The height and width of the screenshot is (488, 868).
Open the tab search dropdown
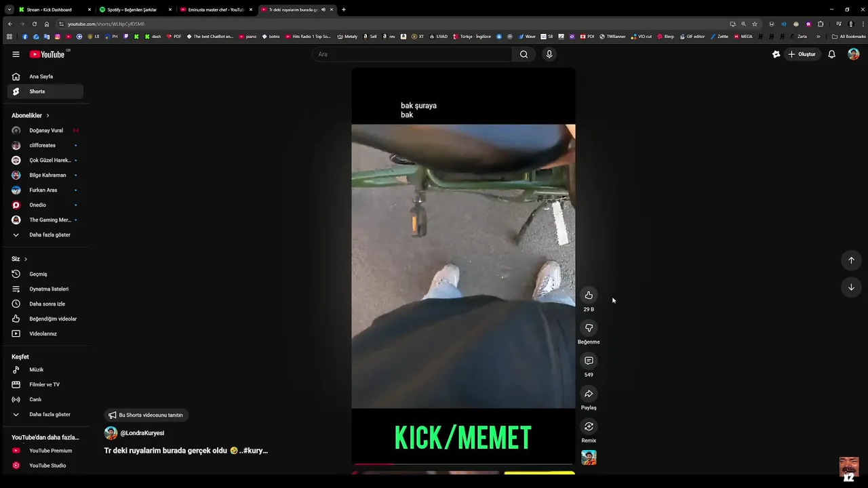tap(9, 9)
